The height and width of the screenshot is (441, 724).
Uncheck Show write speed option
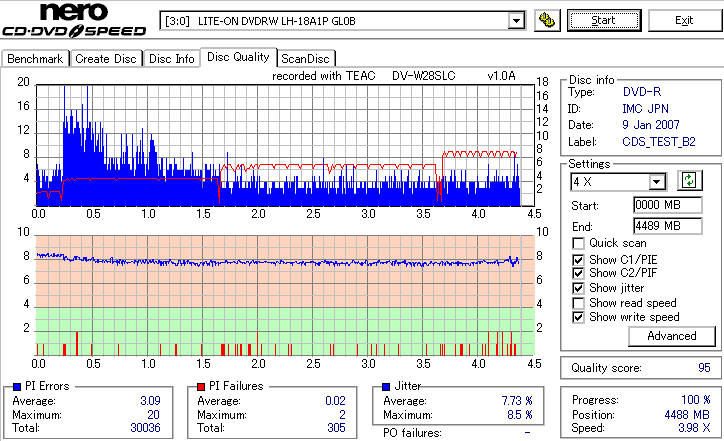578,318
